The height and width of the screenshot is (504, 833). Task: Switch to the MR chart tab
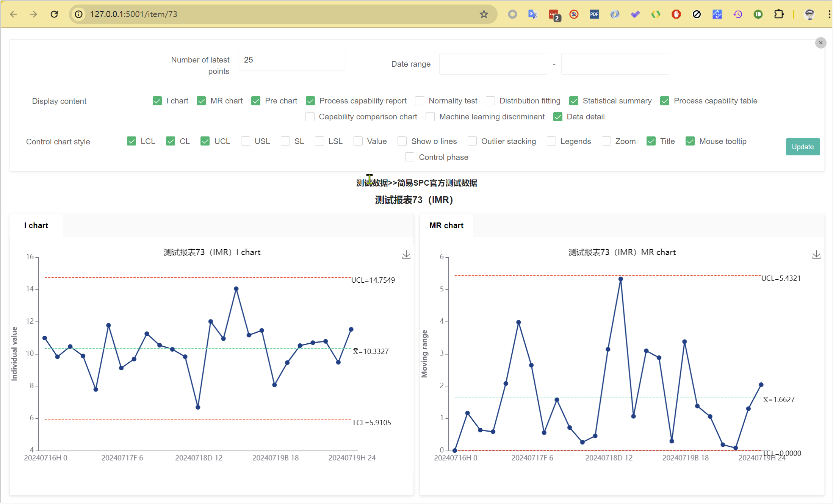(447, 225)
